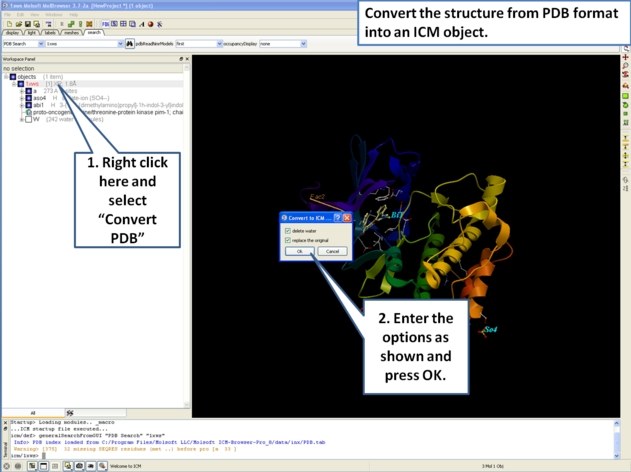This screenshot has height=472, width=631.
Task: Uncheck the delete water checkbox
Action: (x=288, y=231)
